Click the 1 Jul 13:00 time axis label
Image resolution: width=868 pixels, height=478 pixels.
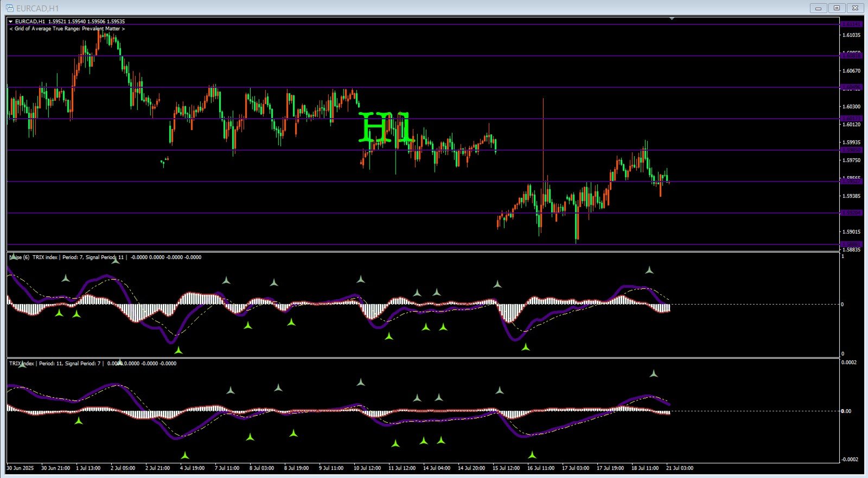click(x=88, y=468)
